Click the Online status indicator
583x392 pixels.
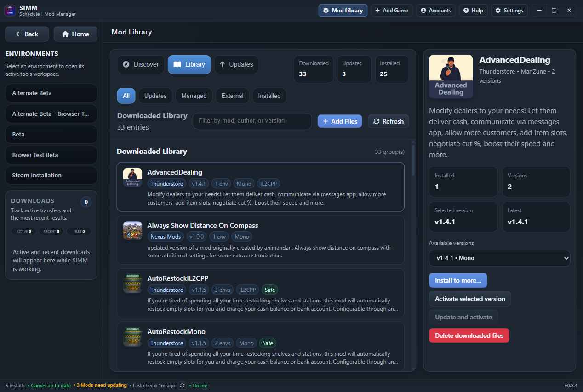200,386
